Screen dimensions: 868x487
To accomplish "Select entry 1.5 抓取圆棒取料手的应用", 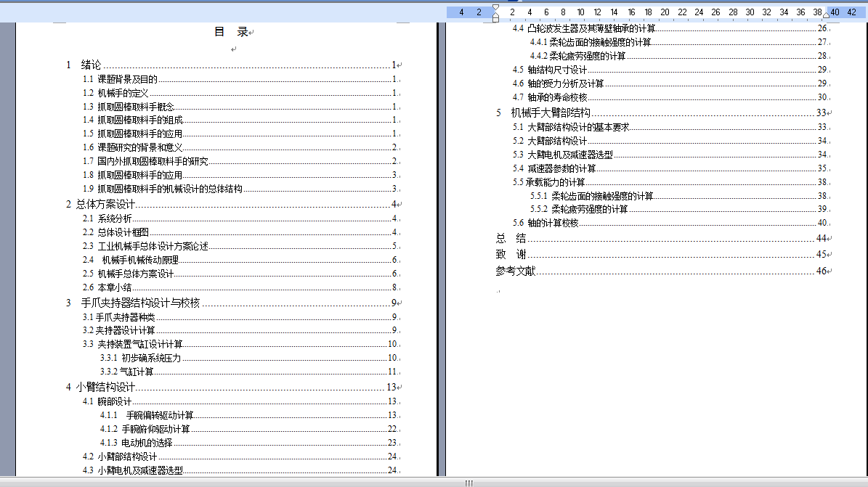I will click(240, 134).
